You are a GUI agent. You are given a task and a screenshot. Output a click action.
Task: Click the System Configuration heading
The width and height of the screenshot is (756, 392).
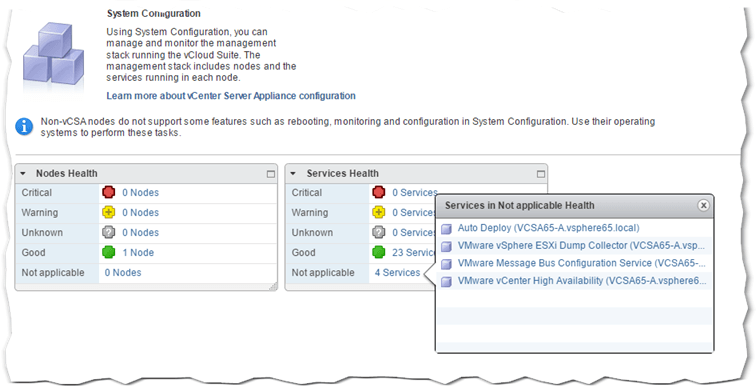[x=153, y=14]
